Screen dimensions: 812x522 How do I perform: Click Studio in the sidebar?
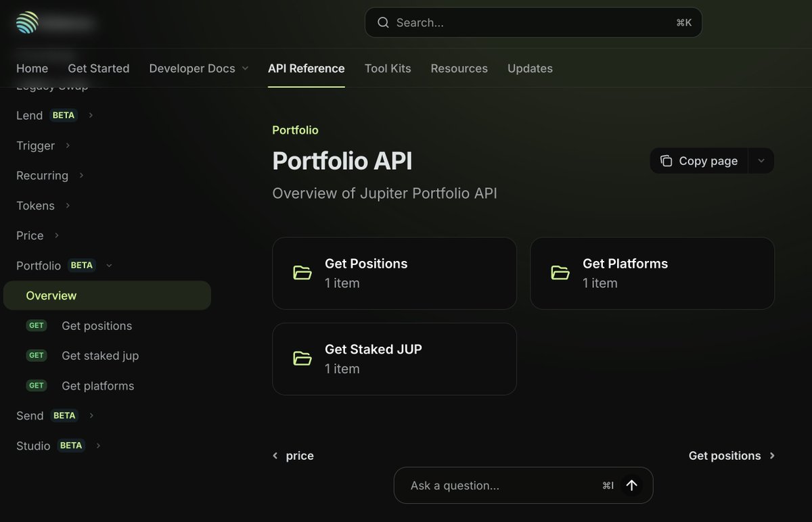pyautogui.click(x=33, y=446)
